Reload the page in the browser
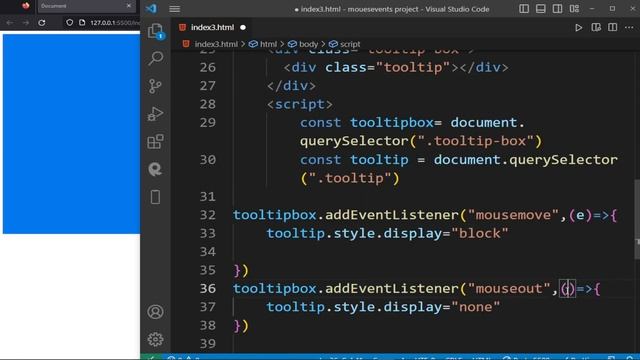The image size is (640, 360). click(x=42, y=23)
